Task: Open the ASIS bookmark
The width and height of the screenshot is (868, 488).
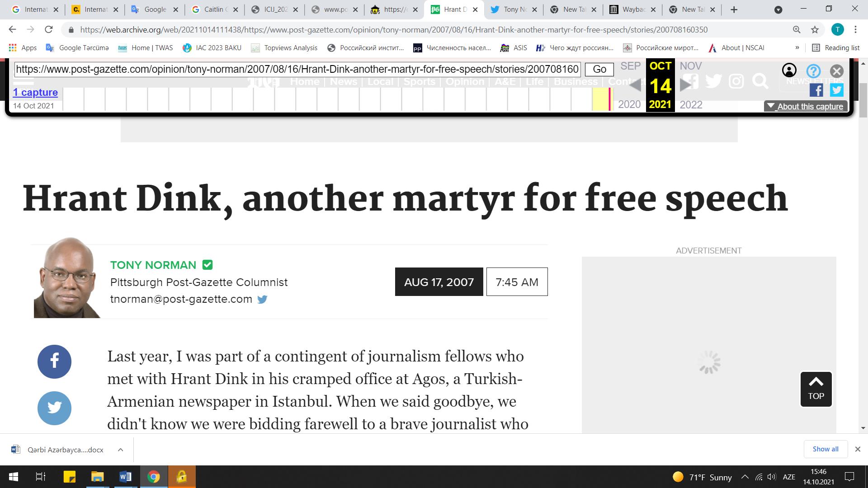Action: coord(513,48)
